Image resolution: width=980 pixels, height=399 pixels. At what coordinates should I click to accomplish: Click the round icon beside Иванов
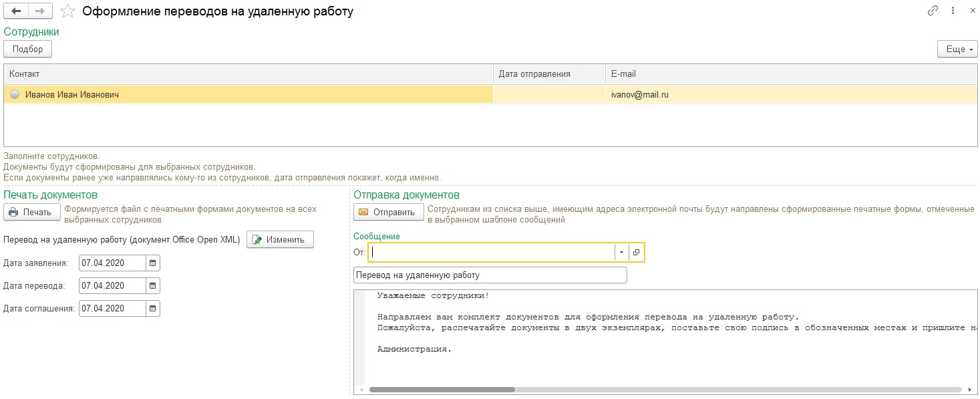tap(15, 95)
